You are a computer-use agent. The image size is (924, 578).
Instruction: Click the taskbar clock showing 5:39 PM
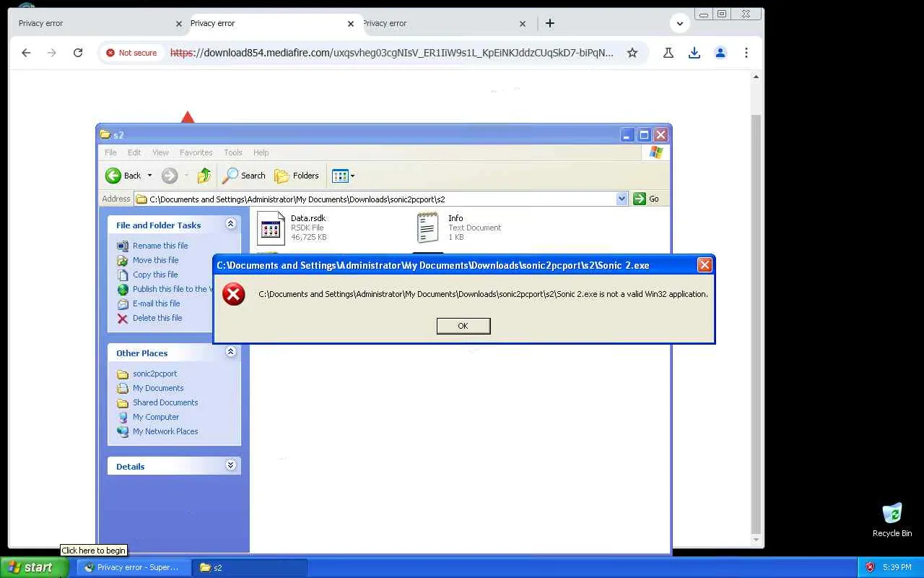(x=897, y=567)
